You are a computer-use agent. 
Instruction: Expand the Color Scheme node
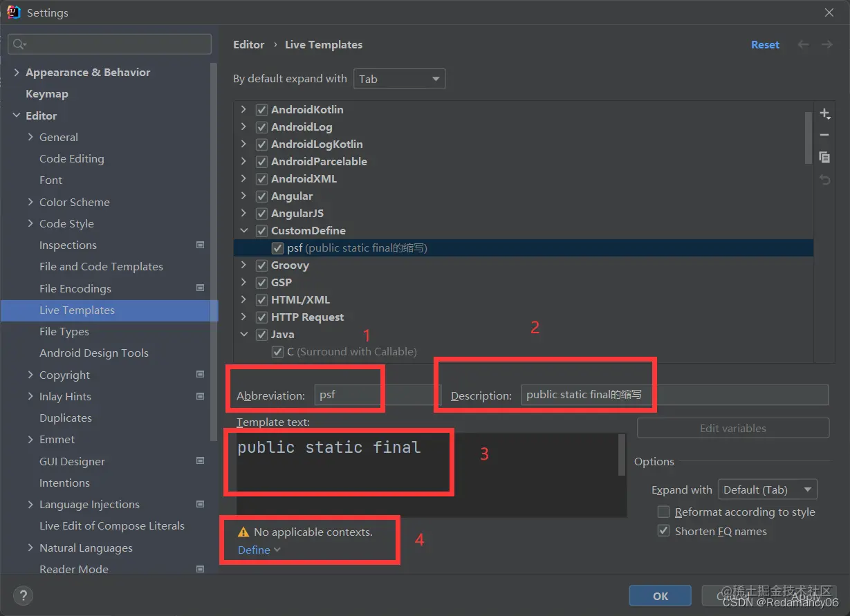click(x=30, y=202)
